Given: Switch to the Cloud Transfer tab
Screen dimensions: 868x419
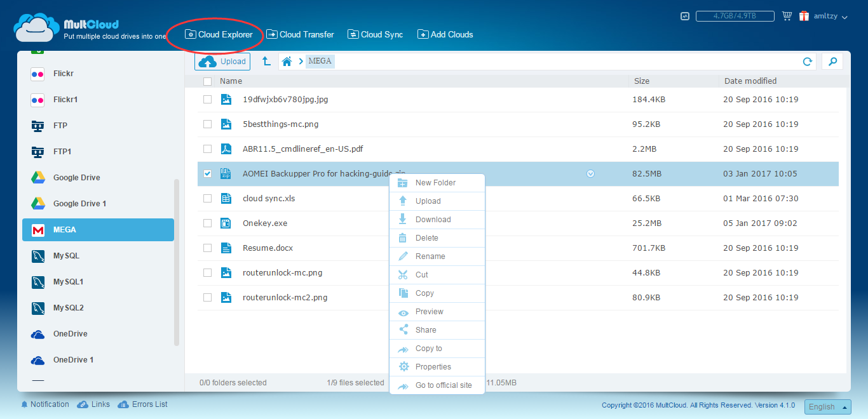Looking at the screenshot, I should (300, 34).
